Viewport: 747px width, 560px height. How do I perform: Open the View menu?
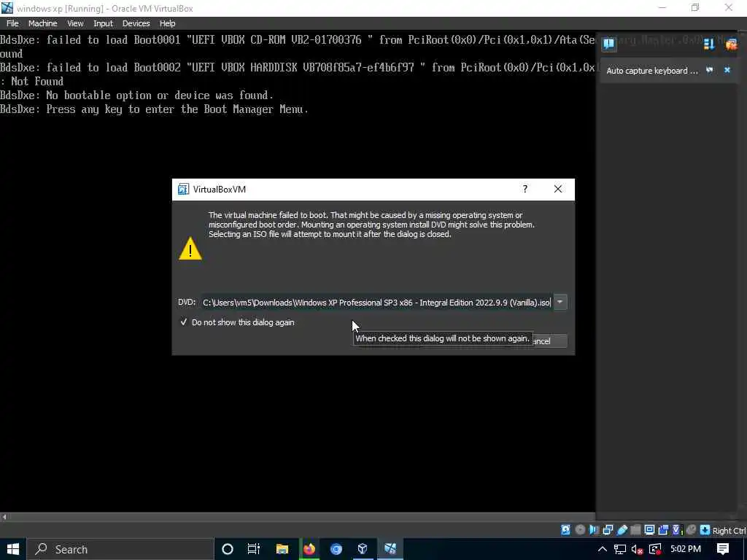tap(75, 23)
